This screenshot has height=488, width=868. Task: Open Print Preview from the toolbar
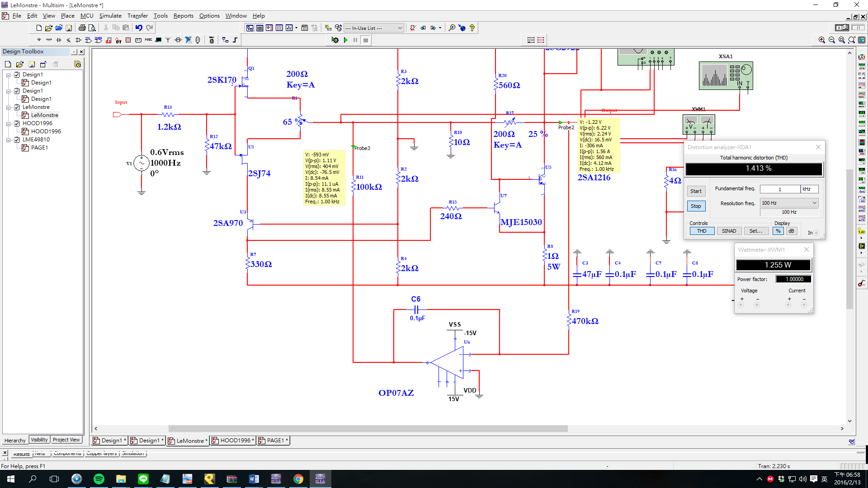click(x=92, y=28)
